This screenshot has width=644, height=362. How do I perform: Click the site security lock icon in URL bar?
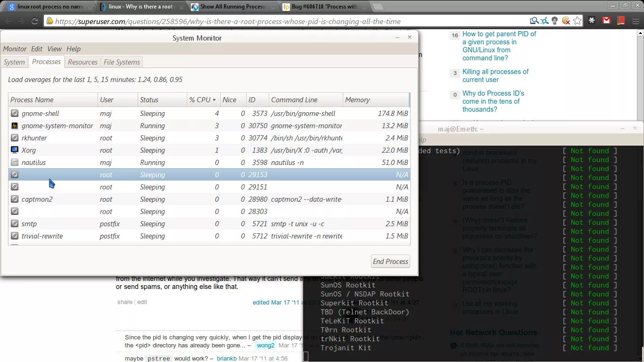(x=50, y=21)
